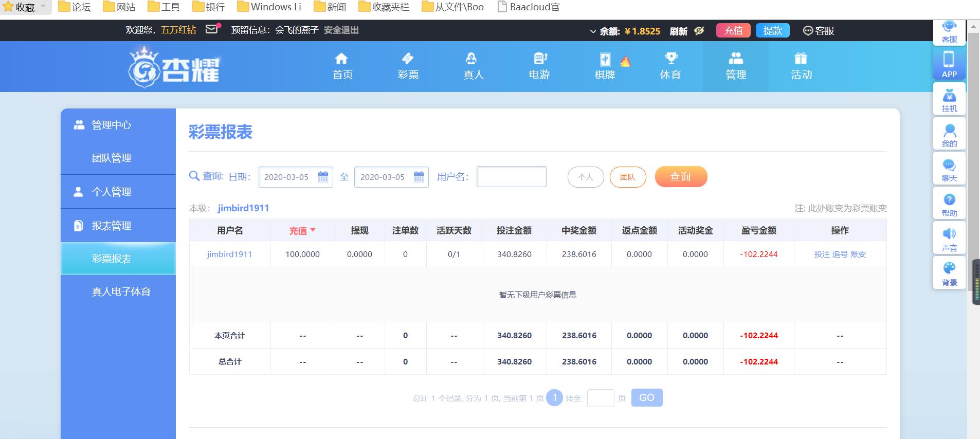Sort by 充值 column arrow
Viewport: 980px width, 439px height.
(313, 230)
